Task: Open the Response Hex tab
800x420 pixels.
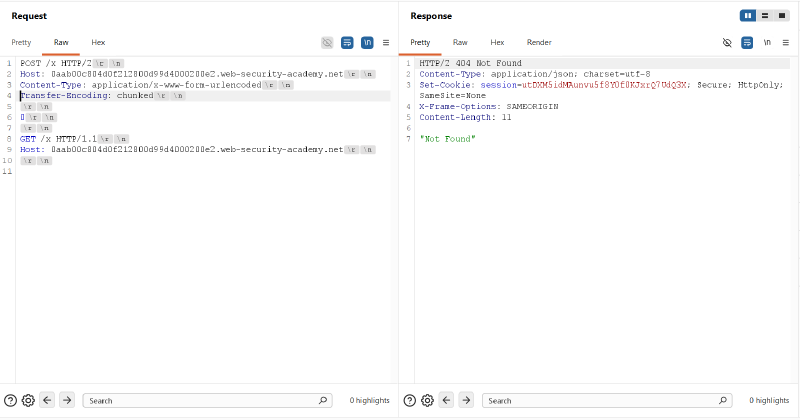Action: (x=497, y=42)
